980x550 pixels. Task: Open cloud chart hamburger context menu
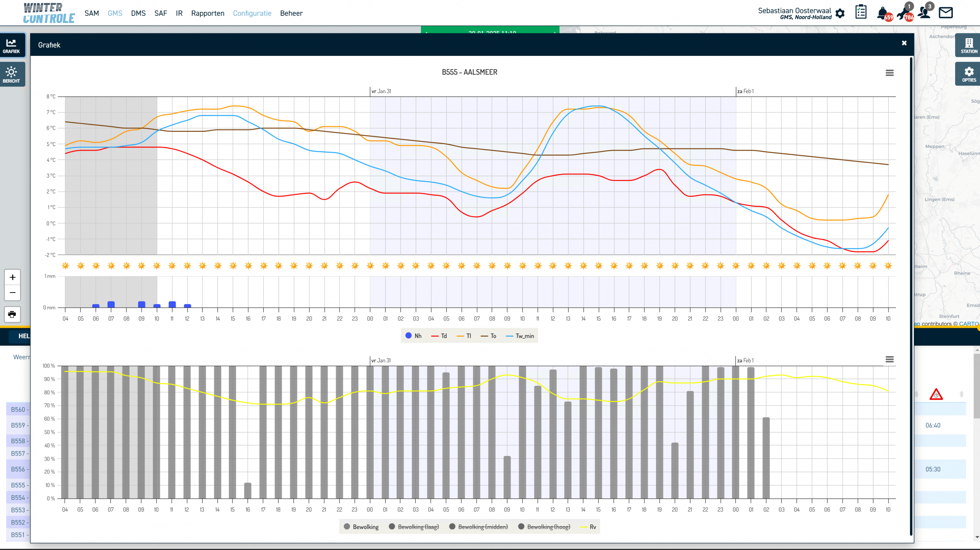click(x=889, y=360)
